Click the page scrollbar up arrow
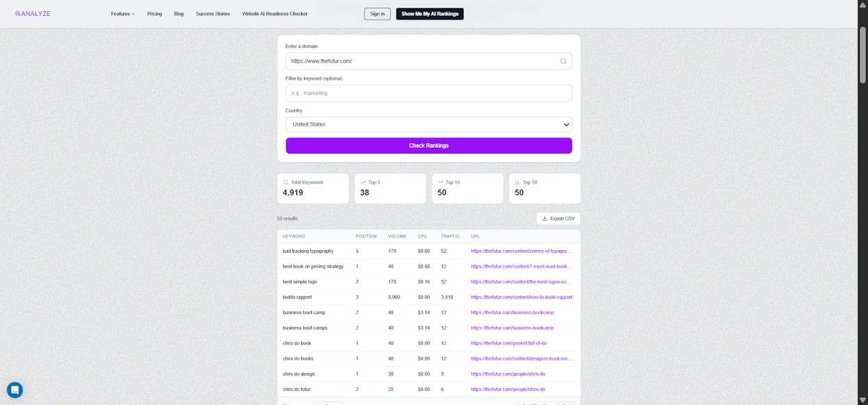This screenshot has height=405, width=868. point(862,4)
